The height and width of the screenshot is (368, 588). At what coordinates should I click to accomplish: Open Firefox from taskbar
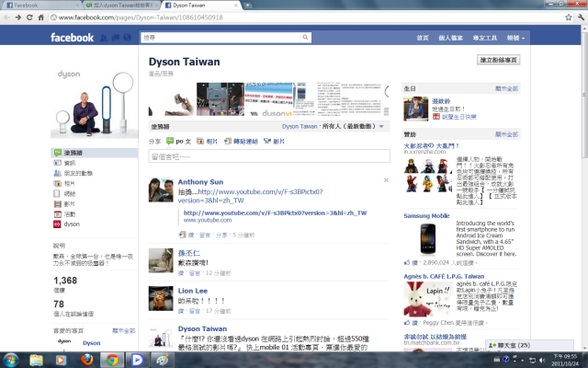[x=87, y=360]
